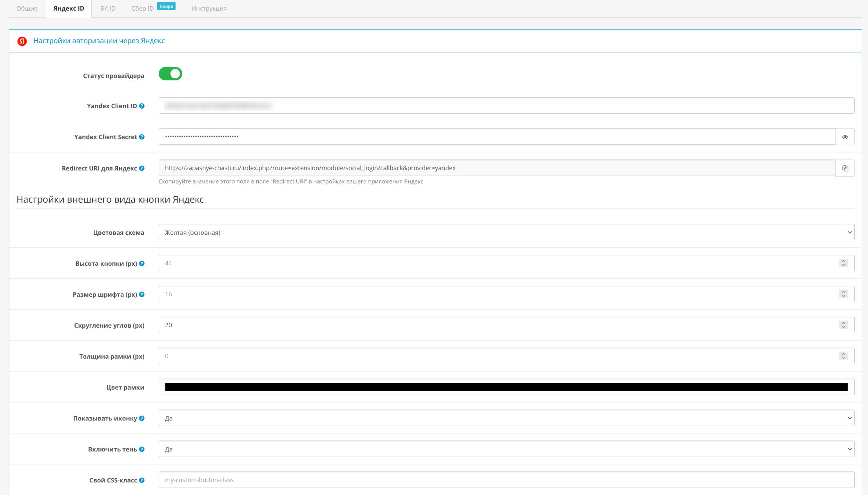Open the Показывать иконку dropdown
This screenshot has height=495, width=868.
tap(506, 418)
